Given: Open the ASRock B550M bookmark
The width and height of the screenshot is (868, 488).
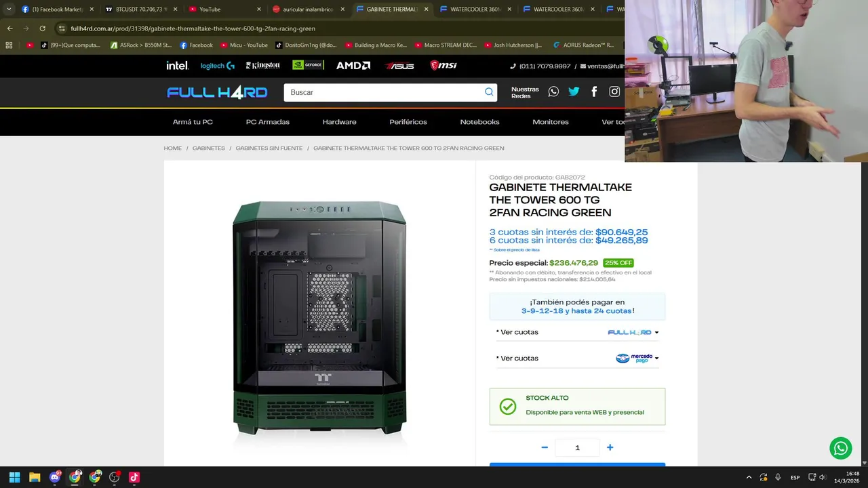Looking at the screenshot, I should (141, 45).
